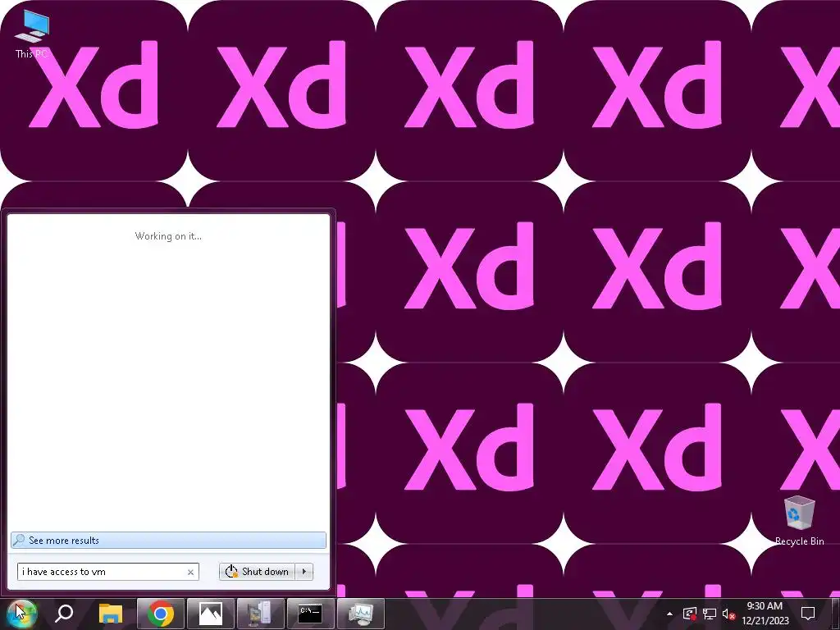The image size is (840, 630).
Task: Show hidden system tray icons
Action: point(669,614)
